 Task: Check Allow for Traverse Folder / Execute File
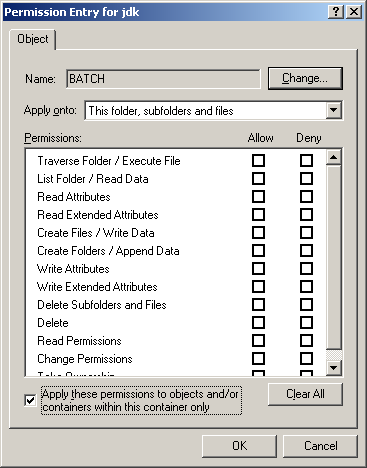pyautogui.click(x=258, y=160)
